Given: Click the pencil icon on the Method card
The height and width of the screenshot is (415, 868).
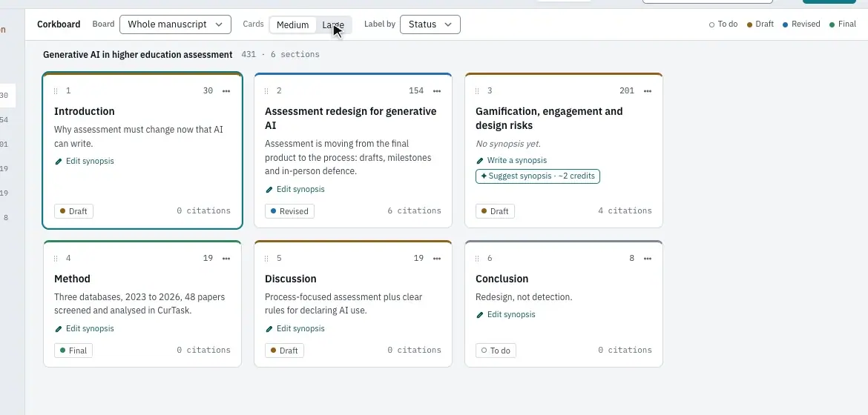Looking at the screenshot, I should (x=59, y=329).
